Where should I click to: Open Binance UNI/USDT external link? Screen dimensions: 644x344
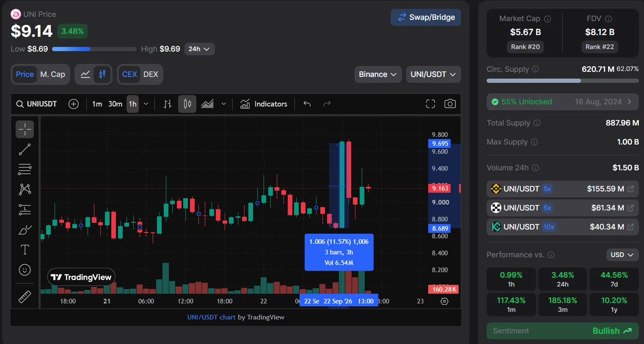pyautogui.click(x=630, y=189)
